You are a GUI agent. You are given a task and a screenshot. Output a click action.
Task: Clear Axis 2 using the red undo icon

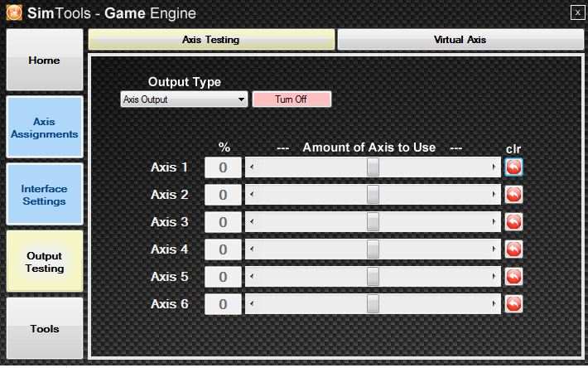[513, 194]
